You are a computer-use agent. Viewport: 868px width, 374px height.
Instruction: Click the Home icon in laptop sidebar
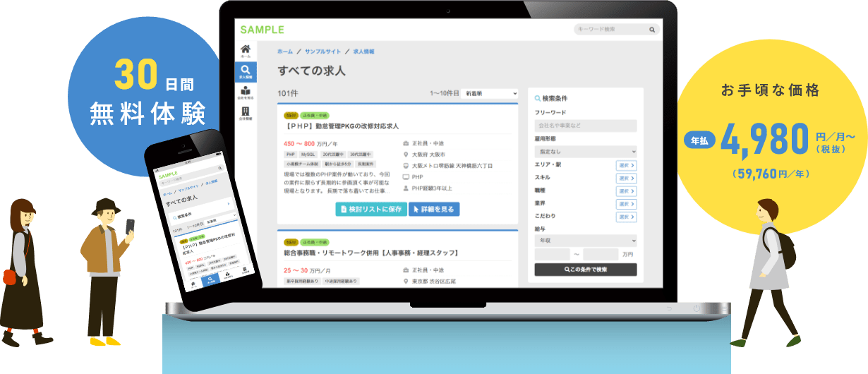[x=246, y=50]
